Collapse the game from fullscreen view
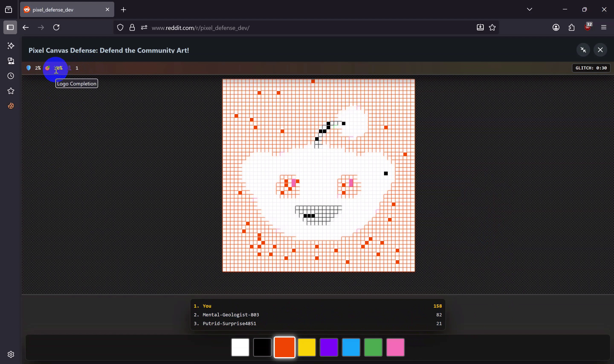The image size is (614, 364). pos(583,50)
